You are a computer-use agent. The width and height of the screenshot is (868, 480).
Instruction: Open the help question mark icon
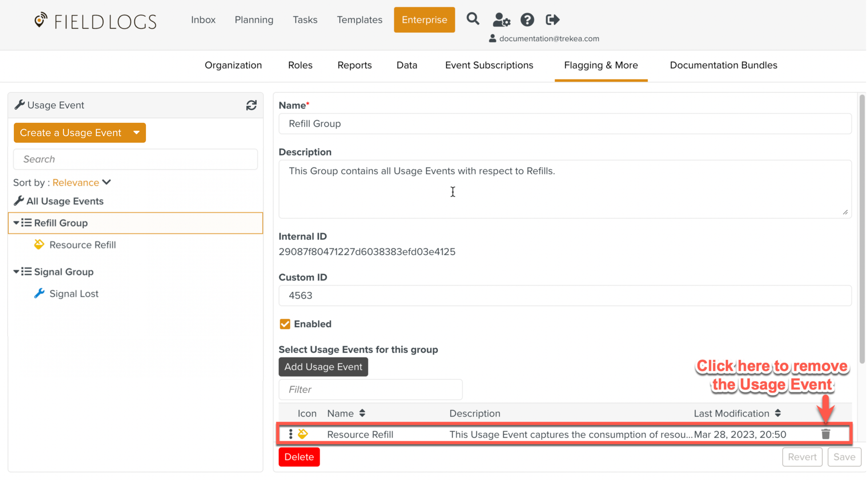pos(527,20)
